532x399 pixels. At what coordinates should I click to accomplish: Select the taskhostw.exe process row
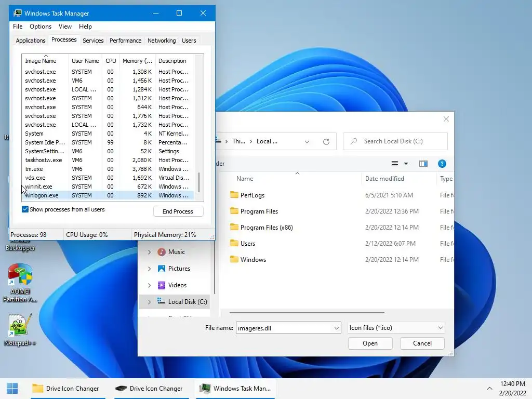click(x=108, y=160)
